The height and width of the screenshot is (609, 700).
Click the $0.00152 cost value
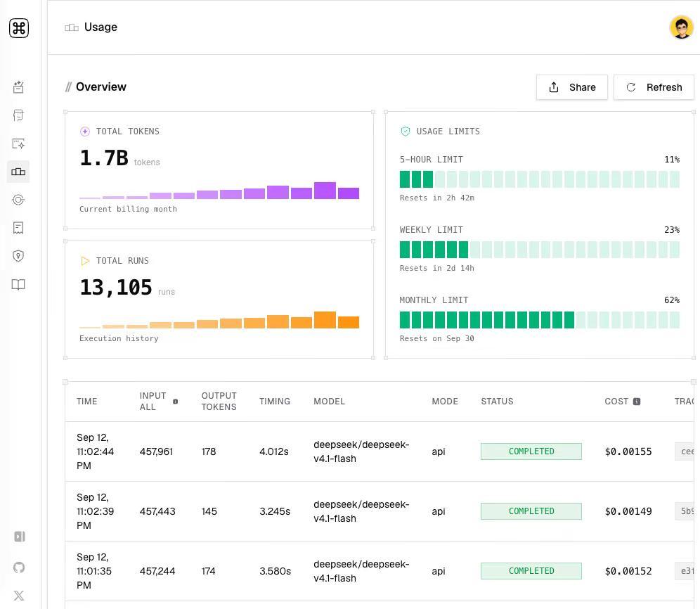(x=628, y=571)
